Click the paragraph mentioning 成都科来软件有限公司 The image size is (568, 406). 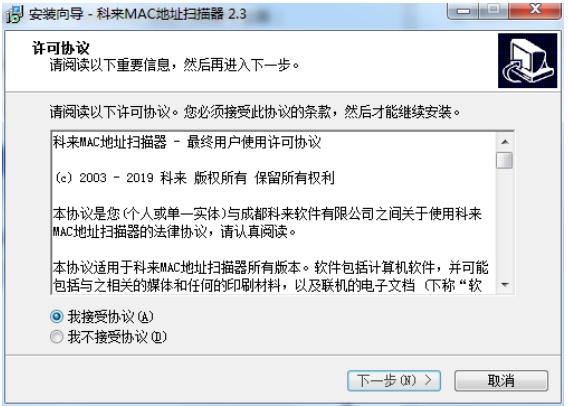click(267, 223)
